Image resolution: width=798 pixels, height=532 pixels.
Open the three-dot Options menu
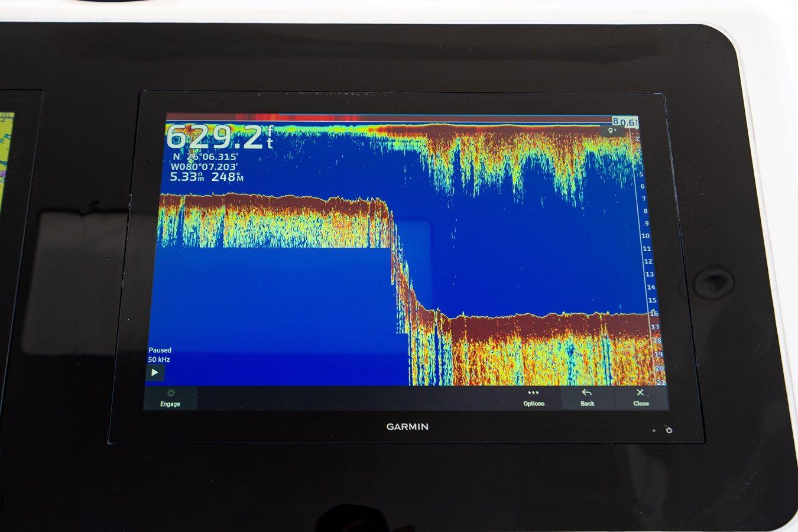click(x=533, y=398)
